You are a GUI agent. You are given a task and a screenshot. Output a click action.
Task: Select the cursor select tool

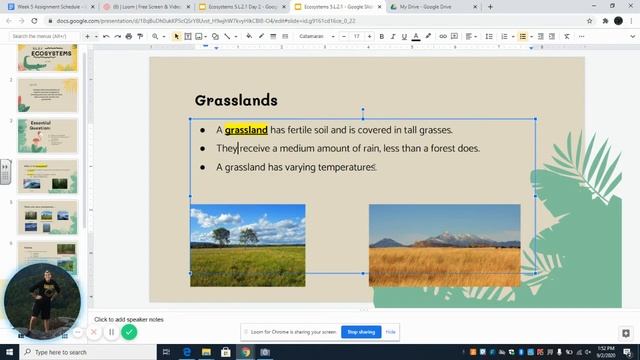[x=176, y=36]
